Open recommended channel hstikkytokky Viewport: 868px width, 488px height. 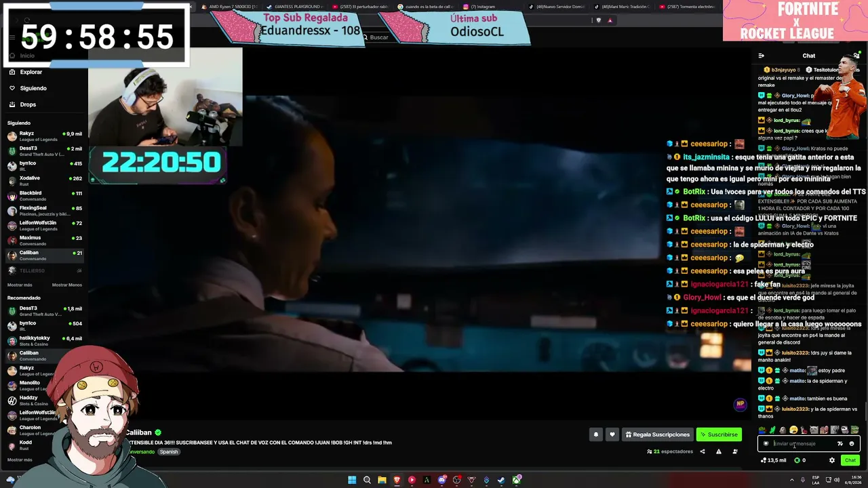click(45, 341)
